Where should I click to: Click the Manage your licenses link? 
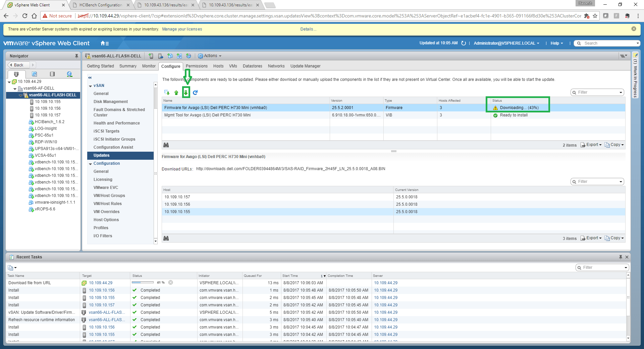[182, 29]
